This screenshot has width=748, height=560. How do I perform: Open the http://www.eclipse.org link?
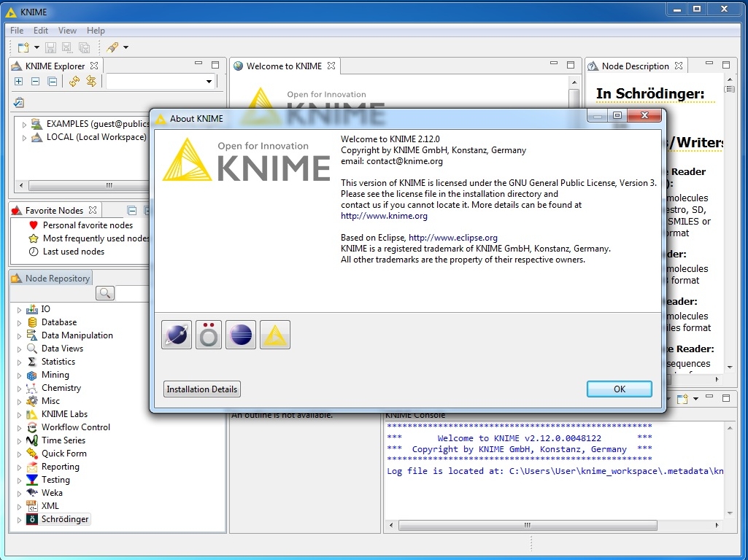point(453,238)
